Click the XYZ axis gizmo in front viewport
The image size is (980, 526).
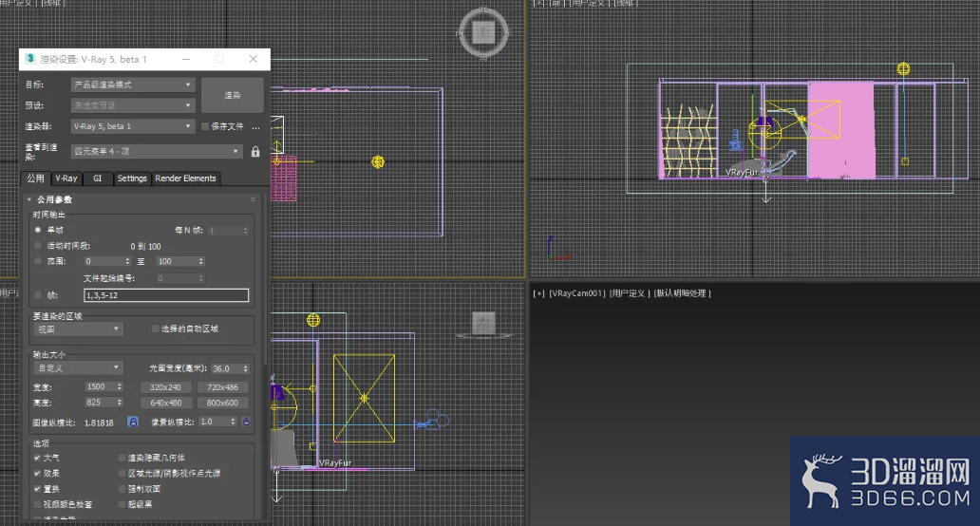(558, 249)
